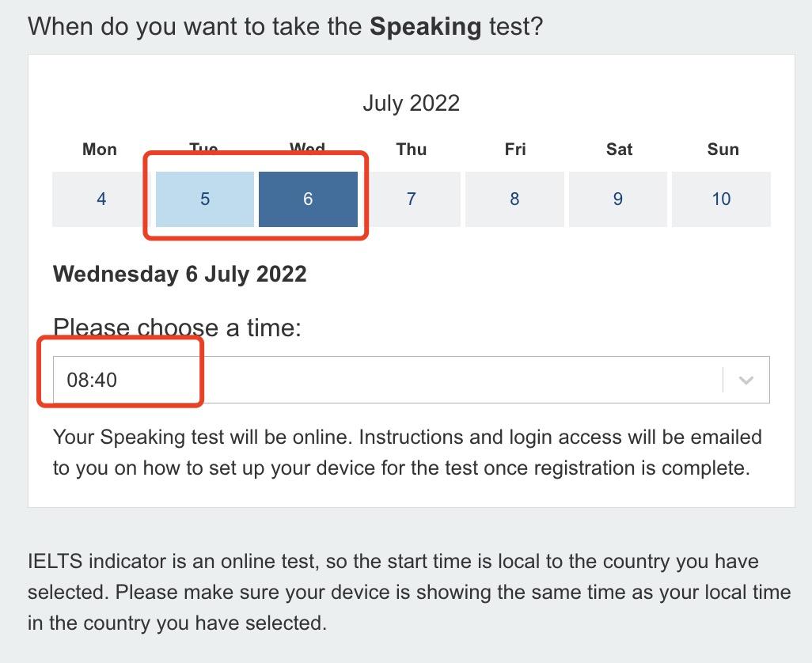Select Friday 8 July date cell
812x663 pixels.
pyautogui.click(x=514, y=199)
